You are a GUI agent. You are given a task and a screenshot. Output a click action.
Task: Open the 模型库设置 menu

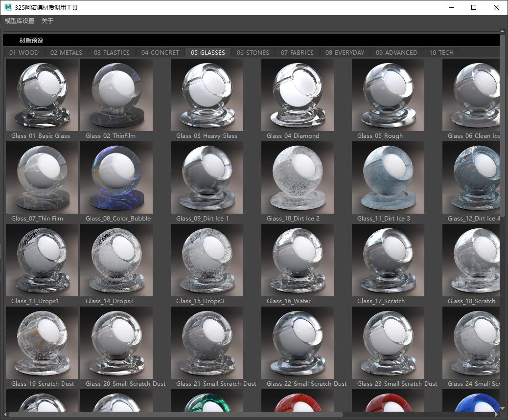coord(20,21)
